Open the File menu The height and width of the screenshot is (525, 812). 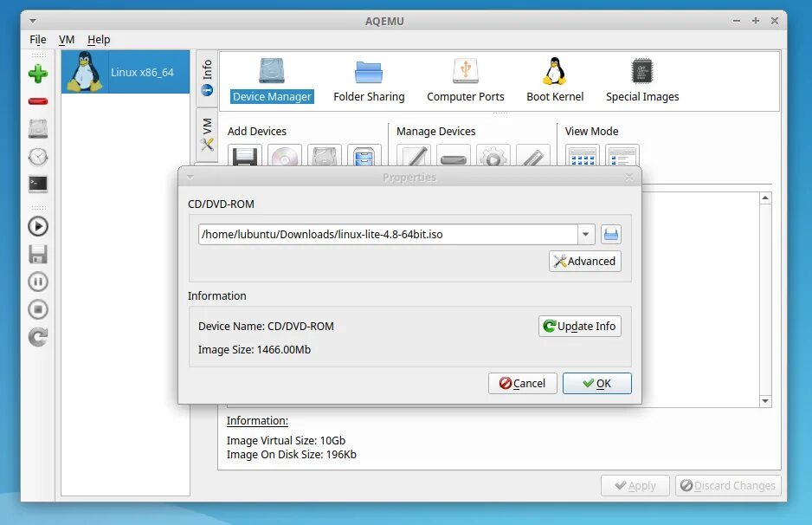(38, 39)
